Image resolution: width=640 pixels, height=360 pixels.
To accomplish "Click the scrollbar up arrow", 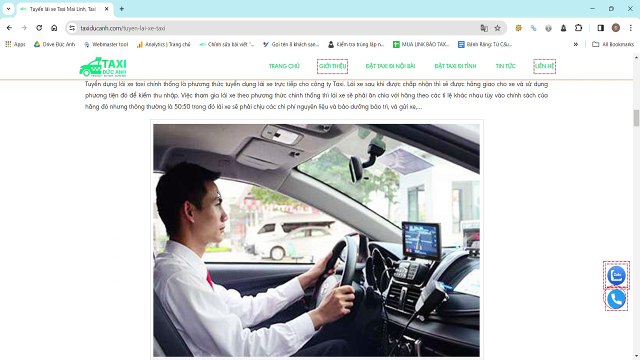I will pos(636,58).
